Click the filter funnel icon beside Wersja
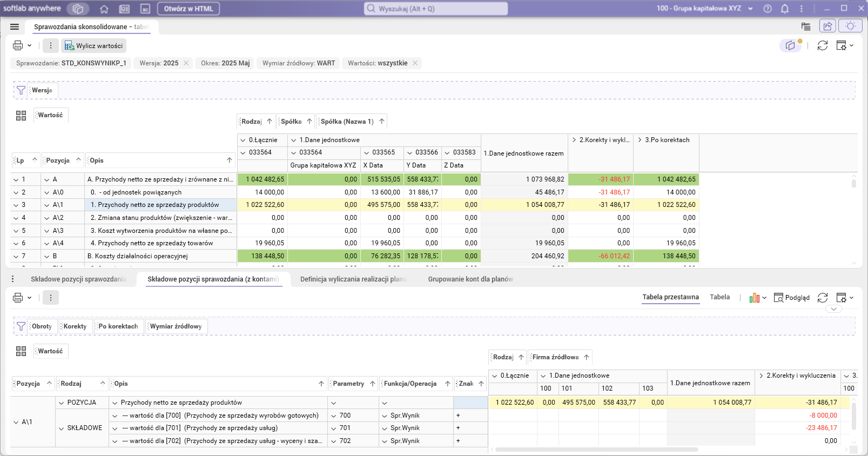Viewport: 868px width, 456px height. click(x=21, y=90)
